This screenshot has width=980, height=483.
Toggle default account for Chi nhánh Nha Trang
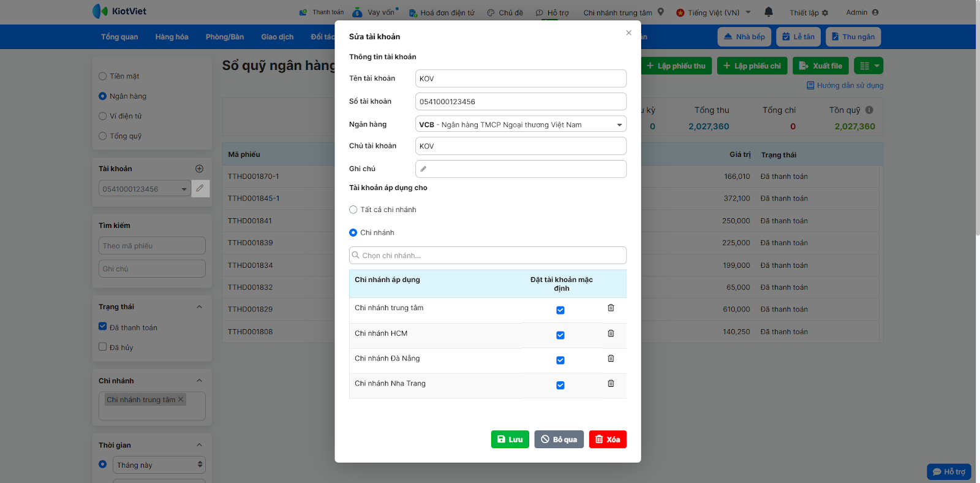pos(560,386)
